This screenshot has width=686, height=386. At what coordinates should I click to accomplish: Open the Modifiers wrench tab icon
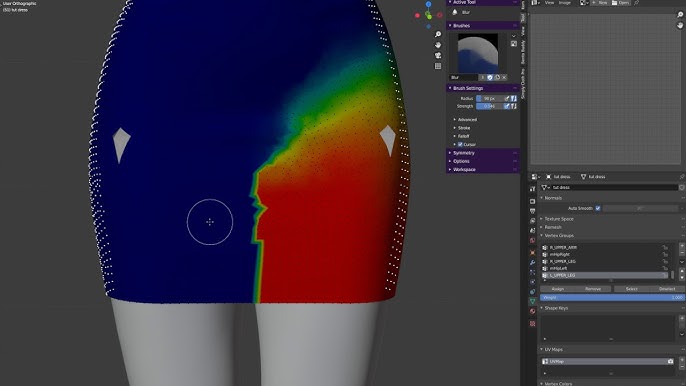coord(532,263)
